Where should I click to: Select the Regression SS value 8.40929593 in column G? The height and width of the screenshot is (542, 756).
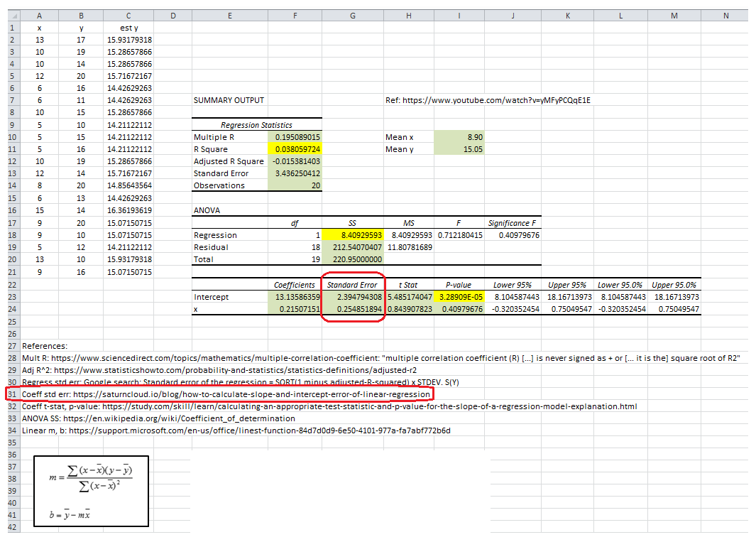[353, 235]
